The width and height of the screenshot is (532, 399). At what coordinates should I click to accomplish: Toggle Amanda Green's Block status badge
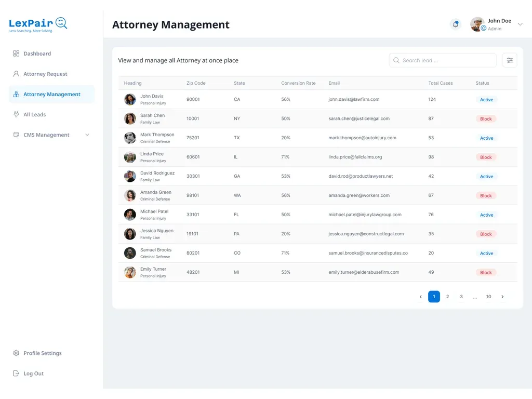tap(486, 196)
